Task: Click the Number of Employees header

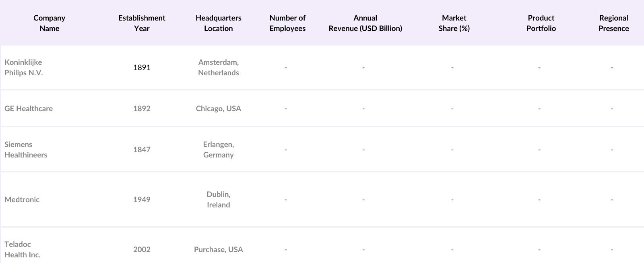Action: [287, 23]
